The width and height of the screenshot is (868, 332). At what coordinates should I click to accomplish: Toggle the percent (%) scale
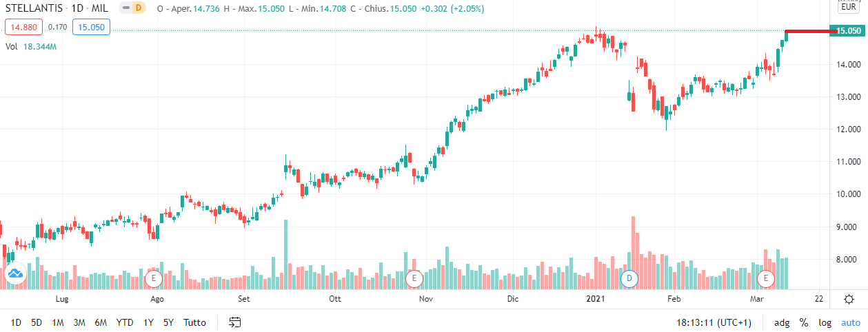point(804,322)
